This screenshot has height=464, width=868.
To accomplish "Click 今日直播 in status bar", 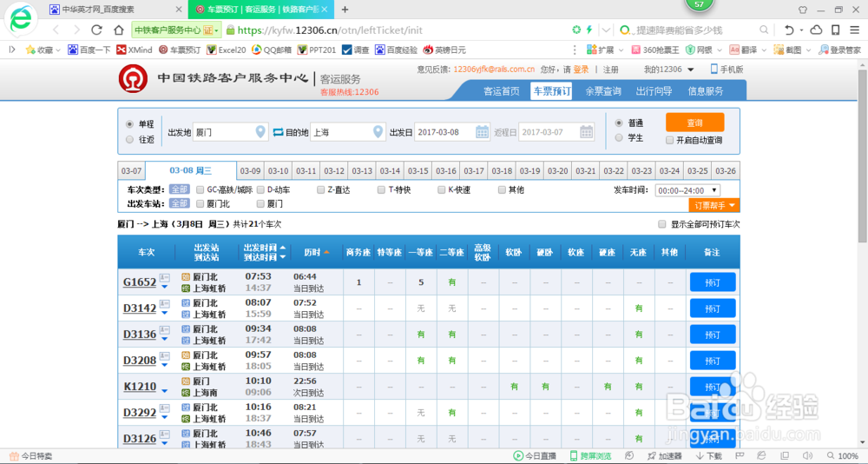I will [535, 455].
